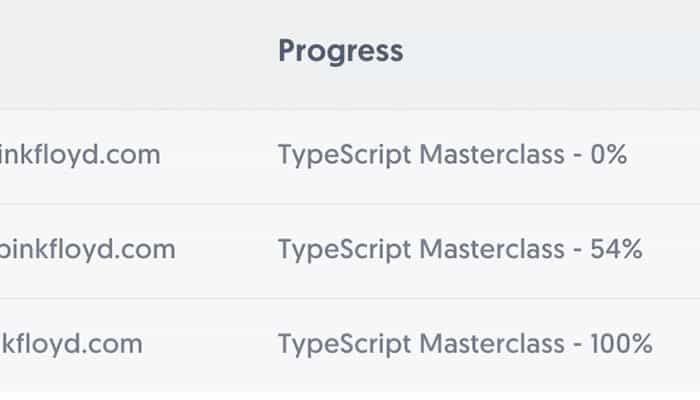Click the word TypeScript in the 54% row
The width and height of the screenshot is (700, 400).
click(x=345, y=250)
